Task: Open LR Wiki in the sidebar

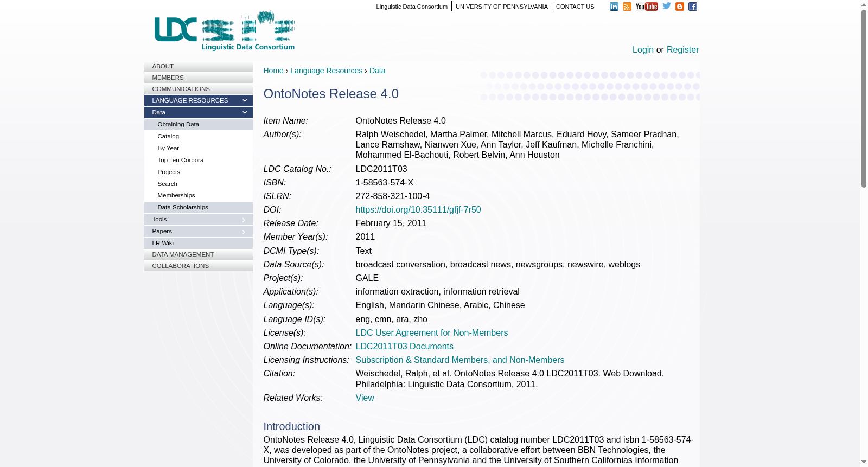Action: point(199,243)
